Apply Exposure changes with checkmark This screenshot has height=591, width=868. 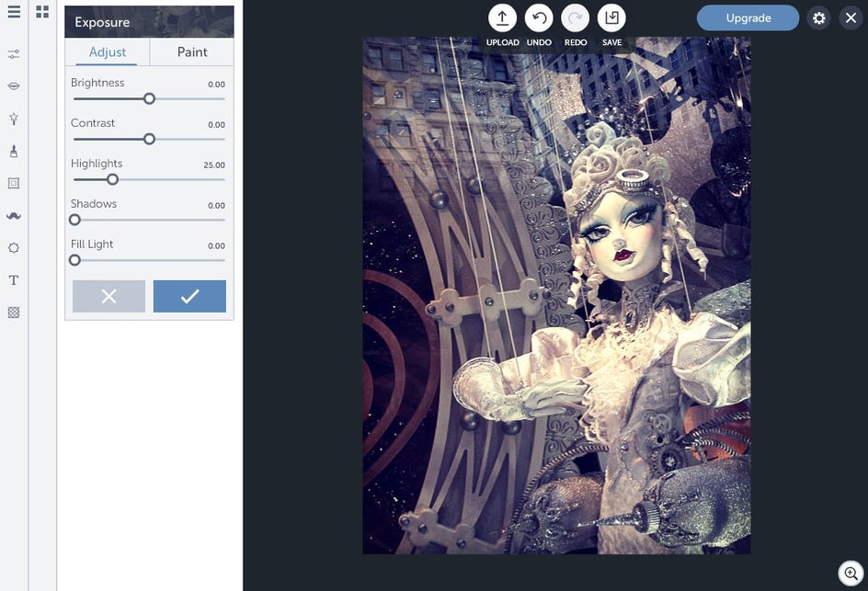click(189, 296)
